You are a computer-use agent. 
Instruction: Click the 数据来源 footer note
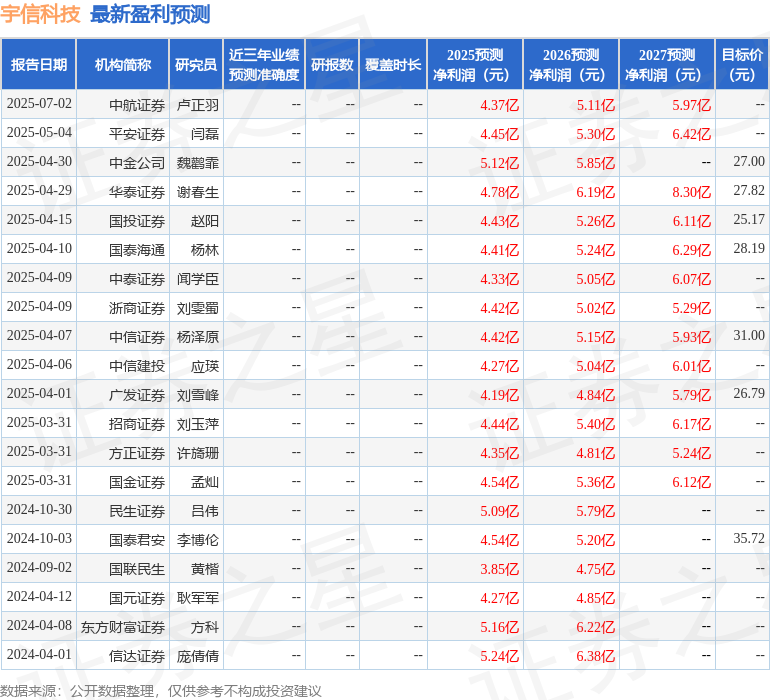click(x=161, y=691)
